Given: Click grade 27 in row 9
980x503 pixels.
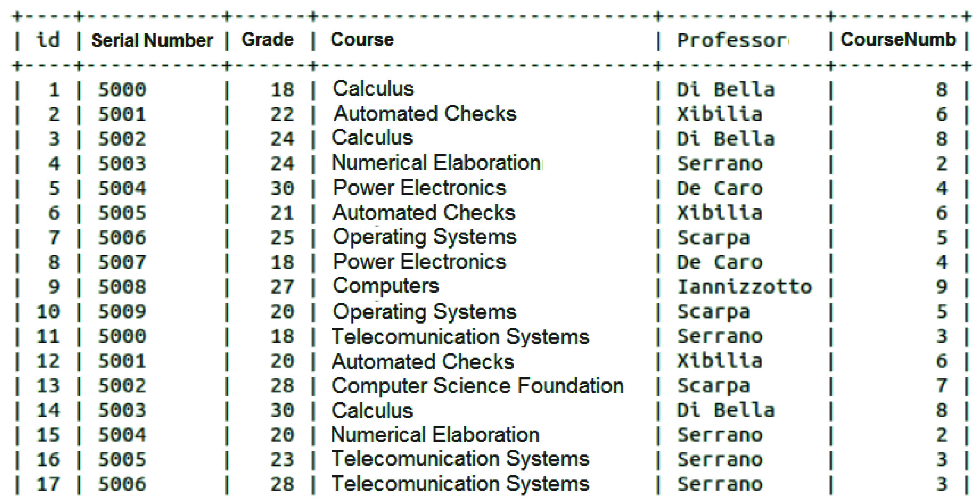Looking at the screenshot, I should [x=282, y=287].
